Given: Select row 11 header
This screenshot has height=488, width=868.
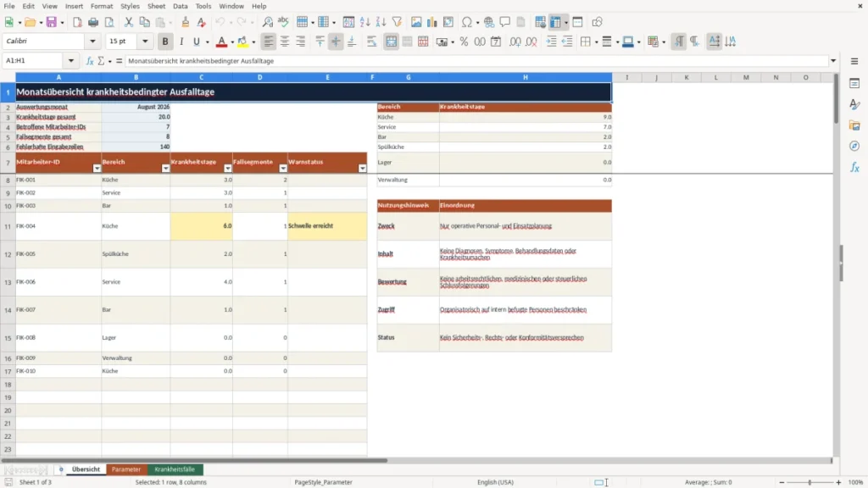Looking at the screenshot, I should pos(8,226).
